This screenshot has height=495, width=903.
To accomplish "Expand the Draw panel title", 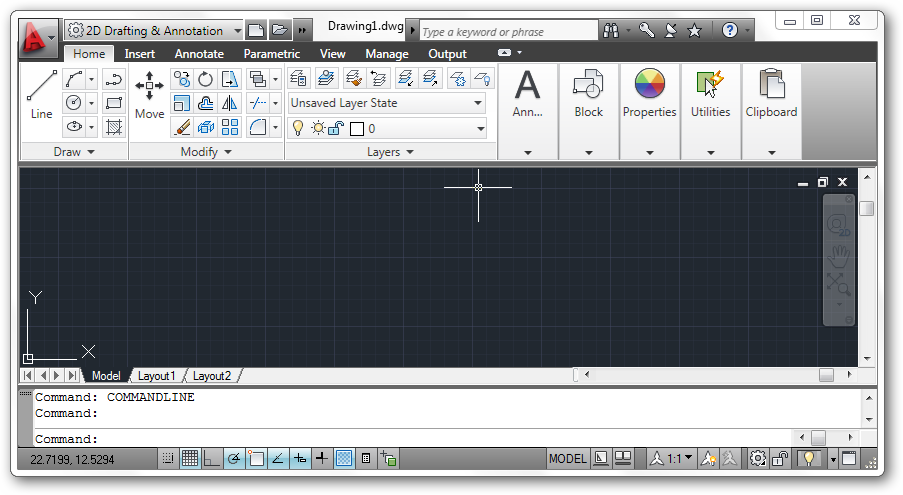I will coord(74,152).
